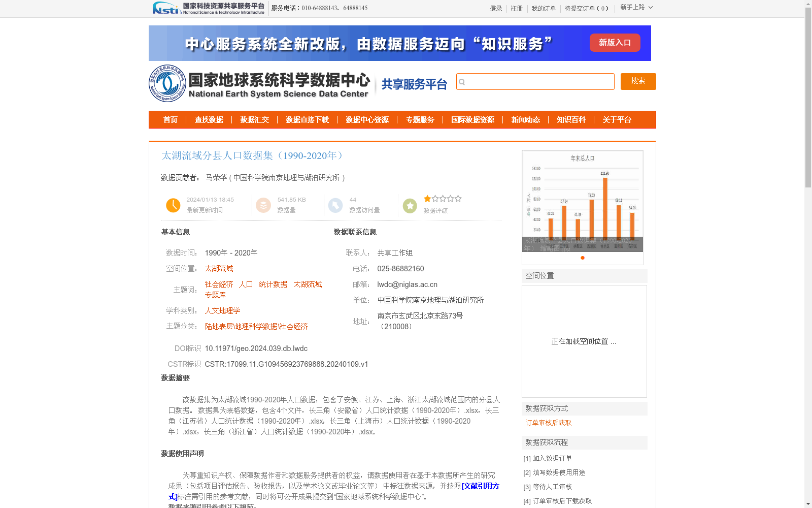
Task: Go to 首页 in navigation bar
Action: pos(170,120)
